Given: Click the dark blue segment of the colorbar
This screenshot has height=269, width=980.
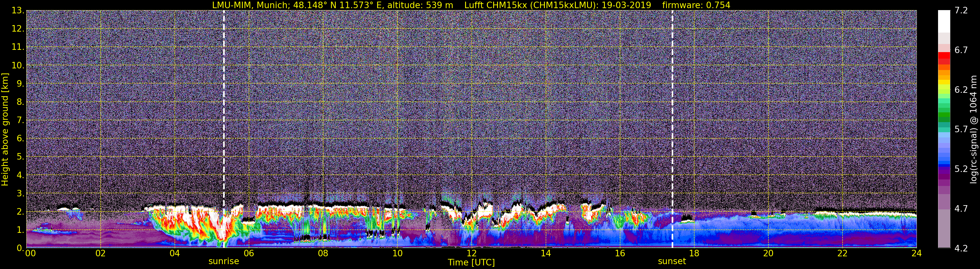Looking at the screenshot, I should pyautogui.click(x=944, y=165).
